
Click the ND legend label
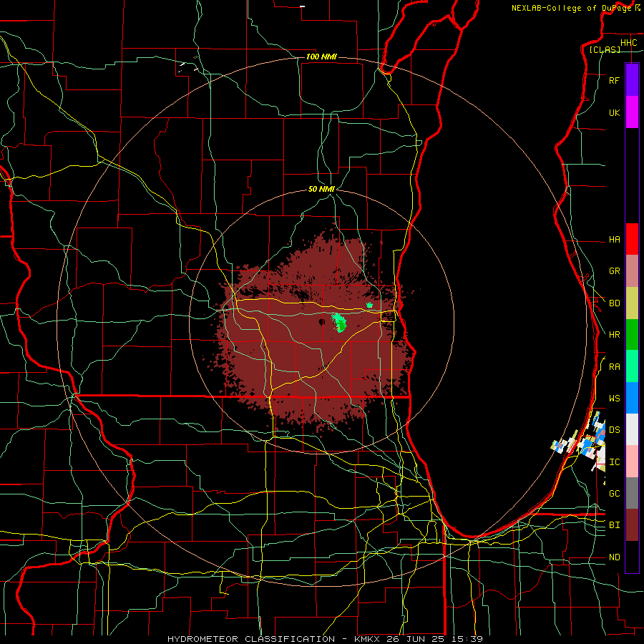615,557
